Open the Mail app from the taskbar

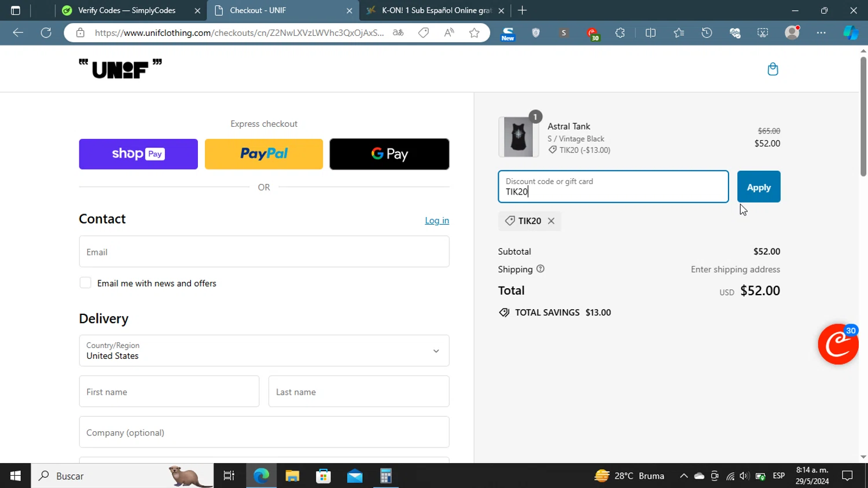point(355,476)
